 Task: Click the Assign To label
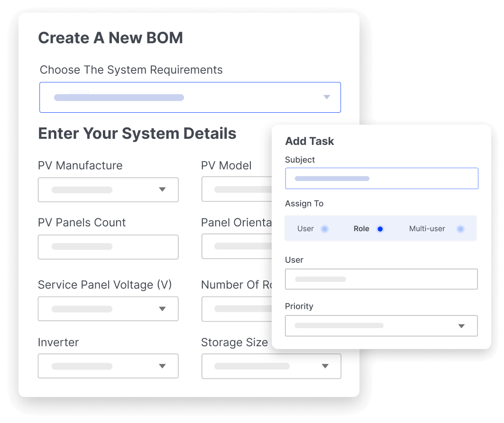[x=304, y=204]
